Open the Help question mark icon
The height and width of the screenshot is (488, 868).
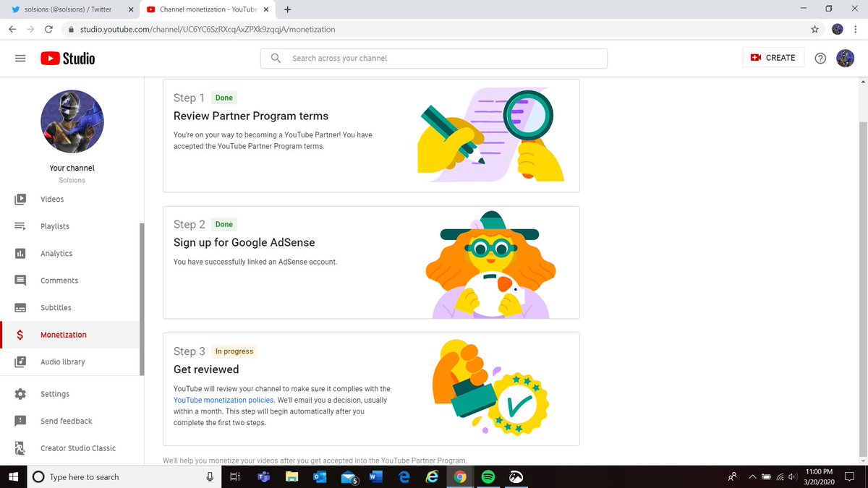tap(820, 59)
